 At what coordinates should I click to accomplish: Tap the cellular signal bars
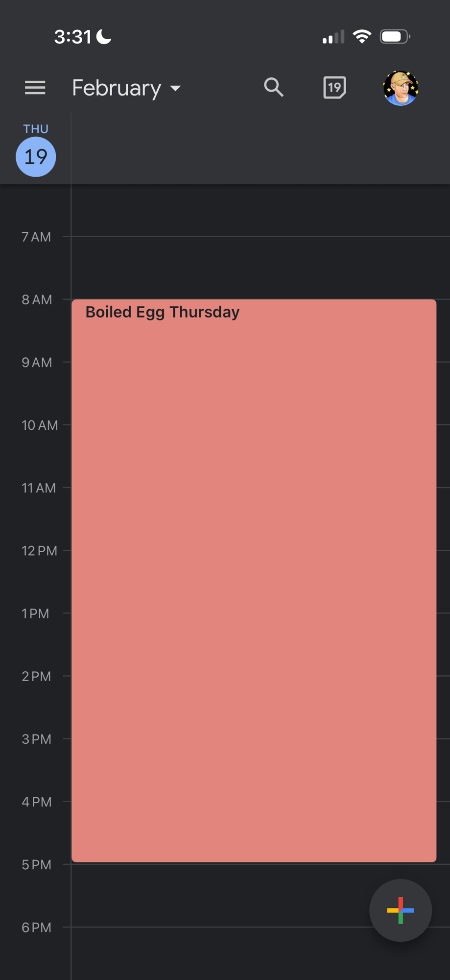(x=333, y=37)
